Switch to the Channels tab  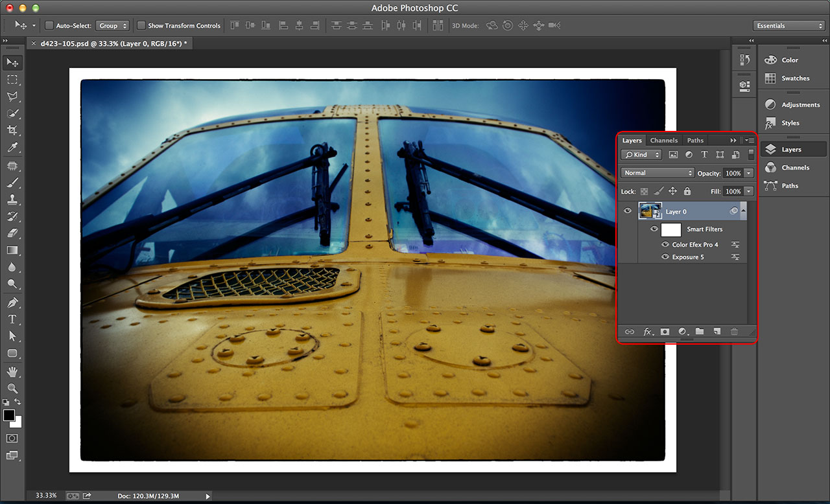(664, 140)
